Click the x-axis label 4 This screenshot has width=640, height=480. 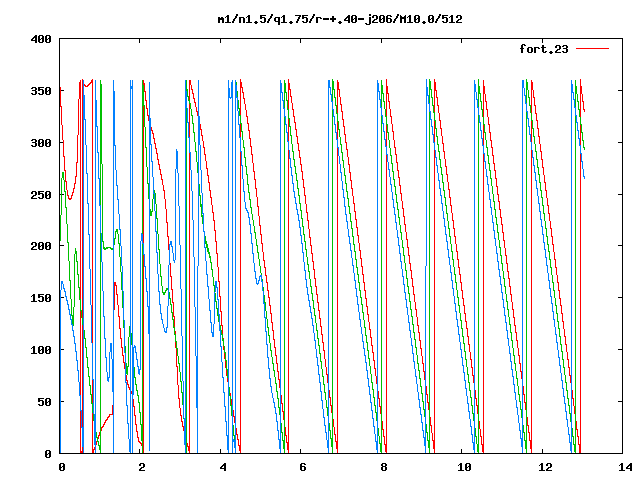223,467
